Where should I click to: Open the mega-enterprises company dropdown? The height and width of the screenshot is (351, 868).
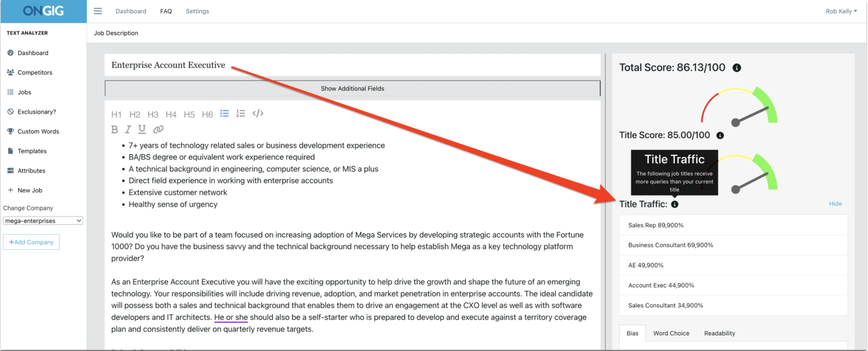pos(42,220)
